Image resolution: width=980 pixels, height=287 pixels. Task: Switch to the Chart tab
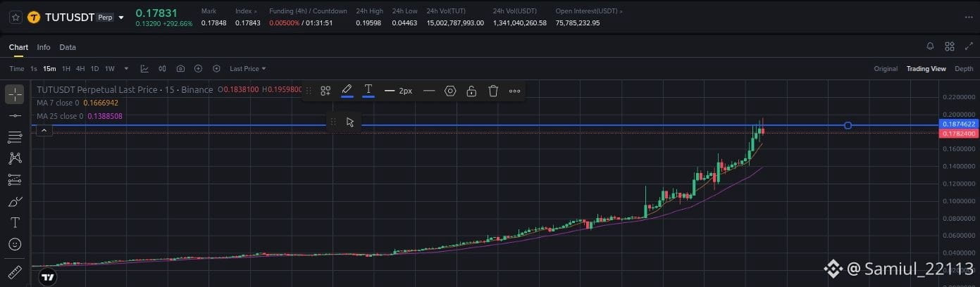[x=18, y=47]
